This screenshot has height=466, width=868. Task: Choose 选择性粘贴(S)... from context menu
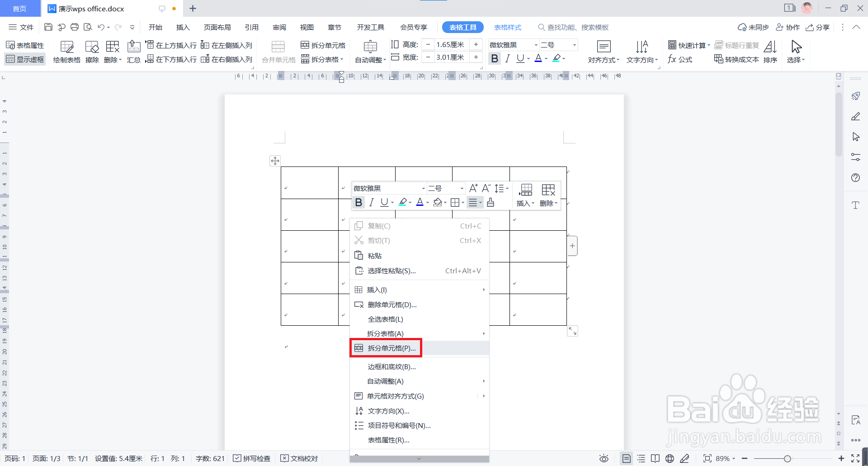(x=420, y=271)
